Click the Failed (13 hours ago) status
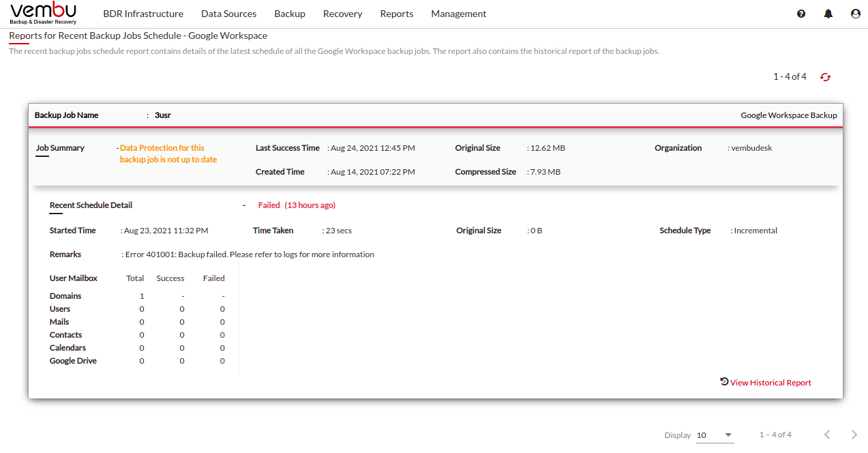 tap(297, 205)
